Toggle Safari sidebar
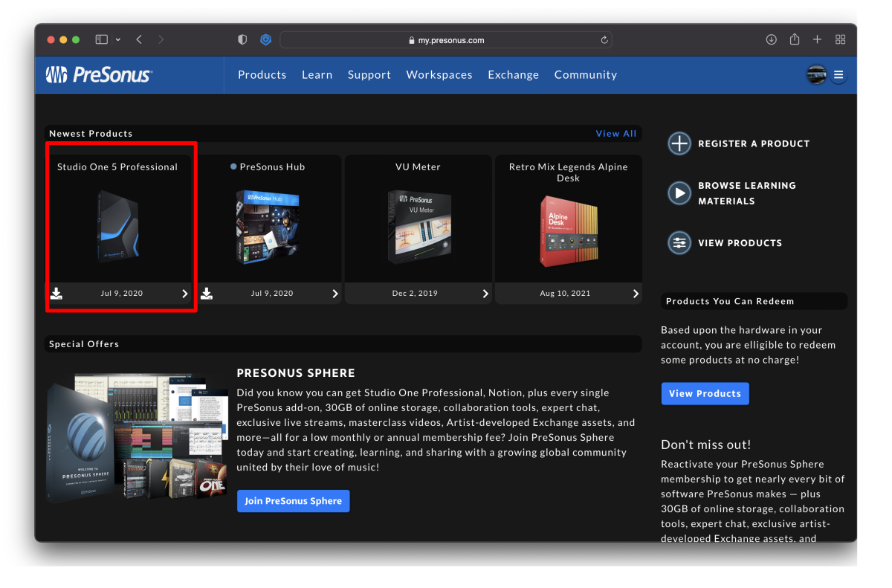Viewport: 892px width, 588px height. [x=102, y=39]
